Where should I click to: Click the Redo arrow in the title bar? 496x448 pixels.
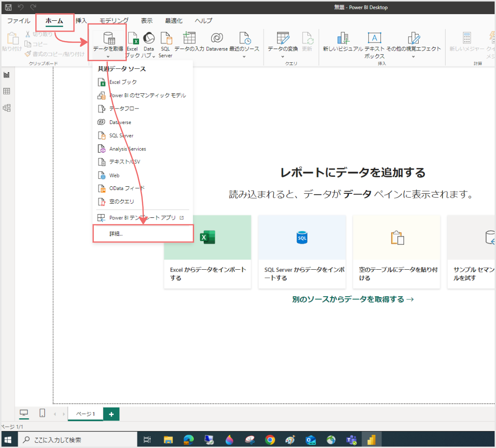click(33, 7)
